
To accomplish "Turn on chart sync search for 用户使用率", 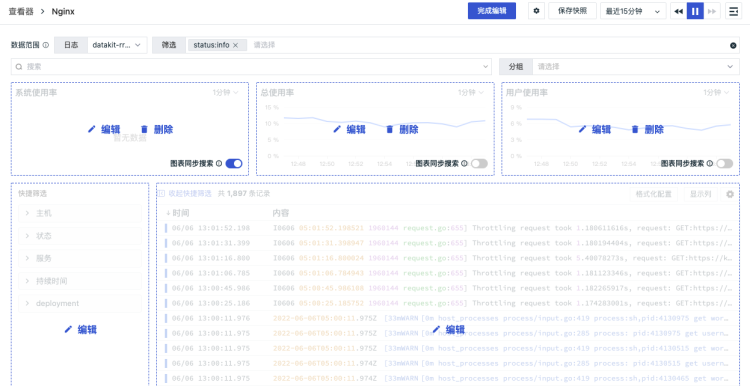I will click(x=725, y=164).
